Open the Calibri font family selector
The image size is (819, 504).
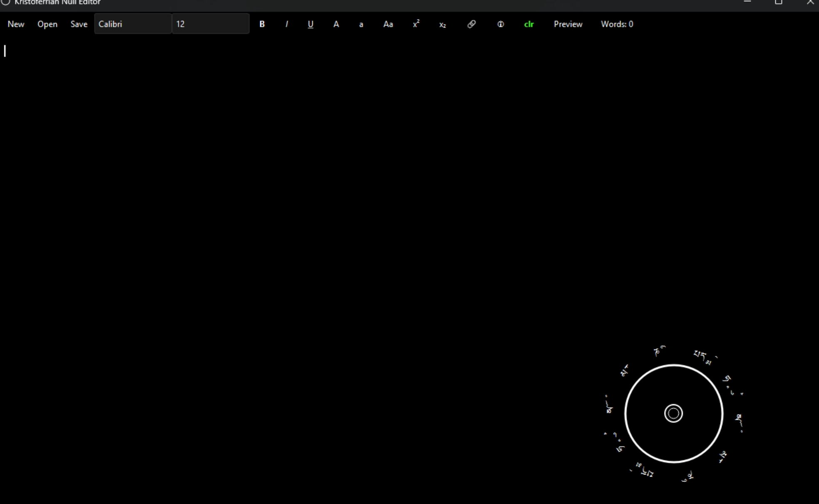coord(132,24)
